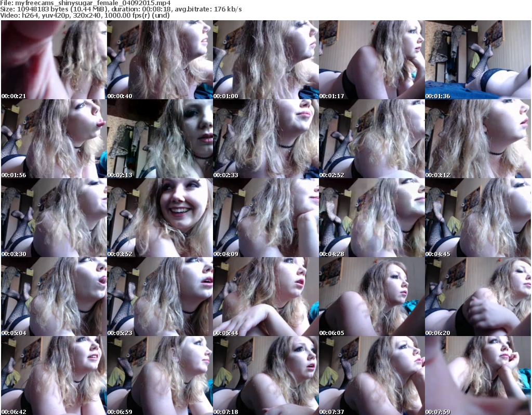The height and width of the screenshot is (415, 532).
Task: Click the 'File:' name line in the header
Action: coord(85,3)
